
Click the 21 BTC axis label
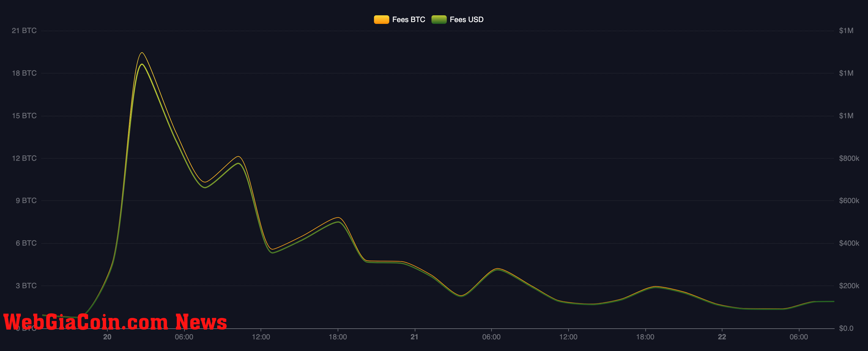[x=24, y=31]
